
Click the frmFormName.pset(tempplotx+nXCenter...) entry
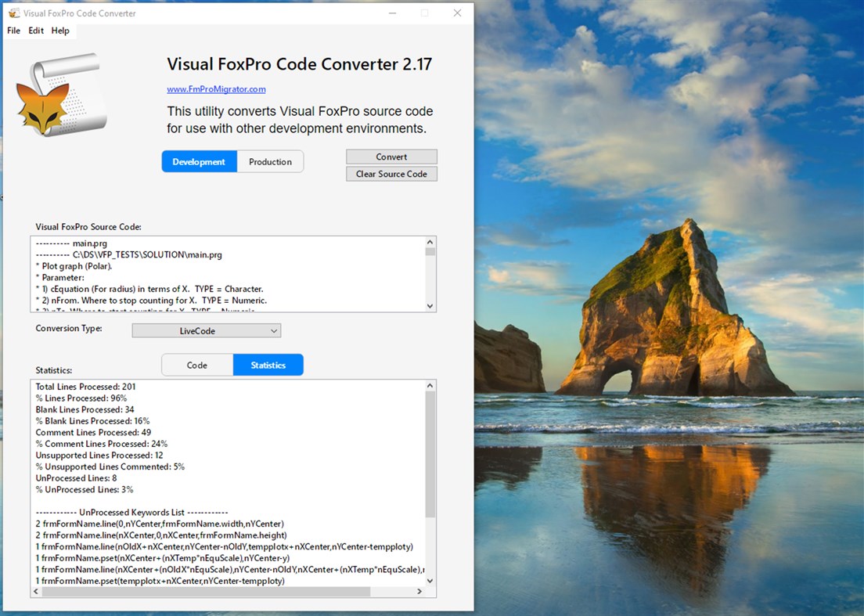point(160,581)
